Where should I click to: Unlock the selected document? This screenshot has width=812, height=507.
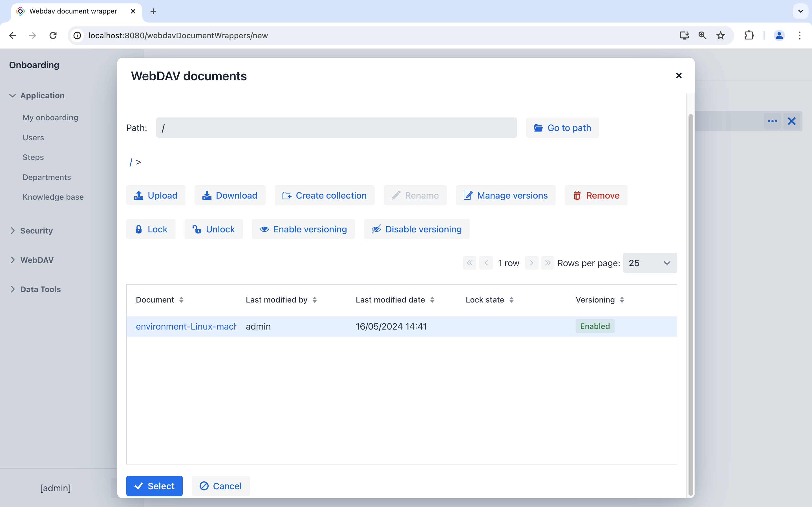click(213, 229)
